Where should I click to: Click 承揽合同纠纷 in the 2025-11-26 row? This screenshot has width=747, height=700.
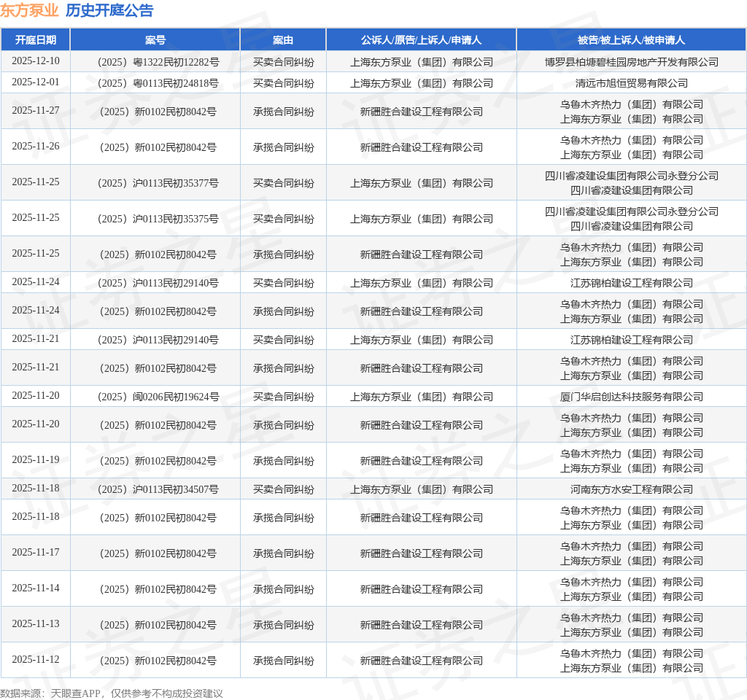click(x=284, y=147)
